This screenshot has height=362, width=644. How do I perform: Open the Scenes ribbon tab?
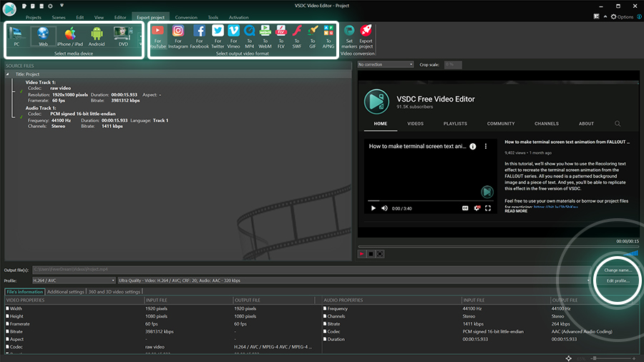tap(59, 17)
